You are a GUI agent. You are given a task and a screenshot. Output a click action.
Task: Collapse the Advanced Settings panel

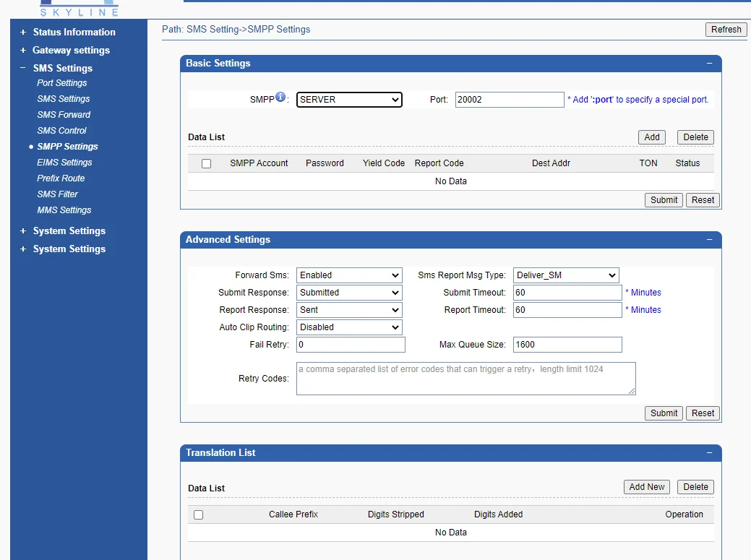pos(710,240)
